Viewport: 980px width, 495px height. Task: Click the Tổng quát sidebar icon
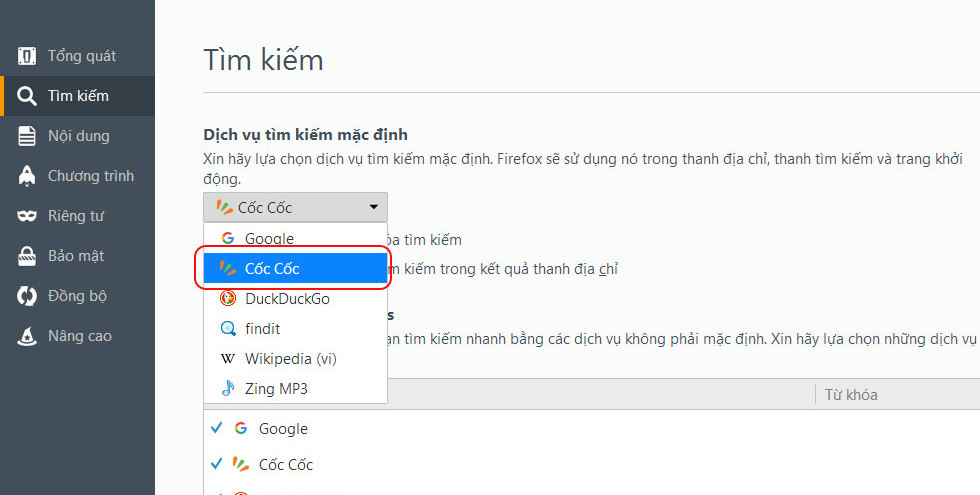[27, 56]
